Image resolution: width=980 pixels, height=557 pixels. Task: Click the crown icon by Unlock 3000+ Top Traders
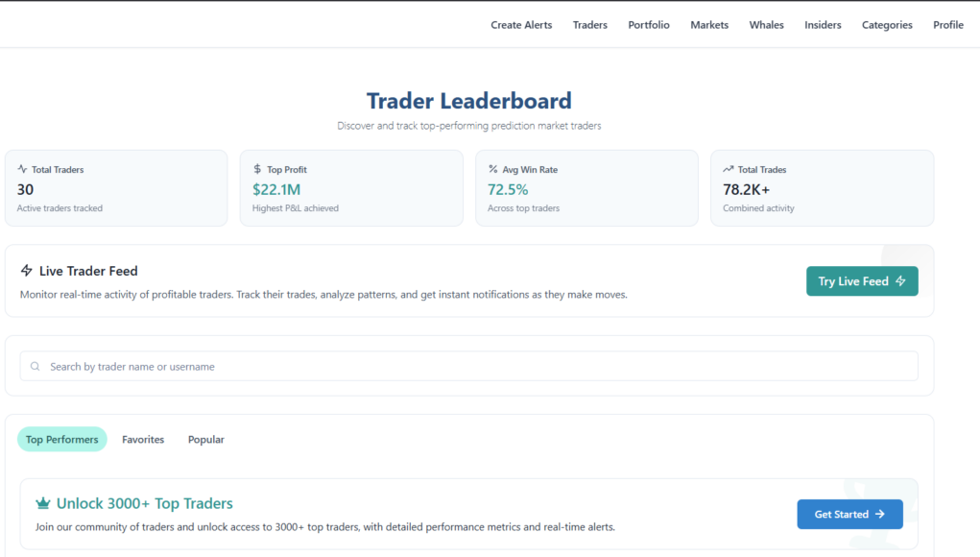tap(42, 503)
